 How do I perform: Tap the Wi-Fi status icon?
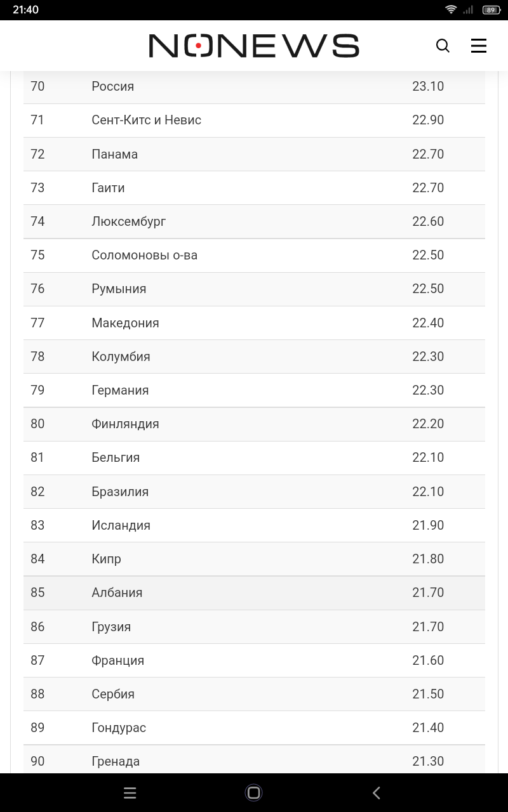tap(451, 10)
